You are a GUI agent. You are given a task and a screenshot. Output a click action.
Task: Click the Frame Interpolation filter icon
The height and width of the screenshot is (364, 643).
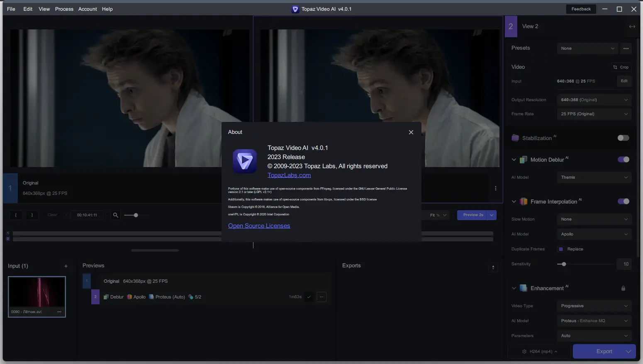tap(524, 201)
